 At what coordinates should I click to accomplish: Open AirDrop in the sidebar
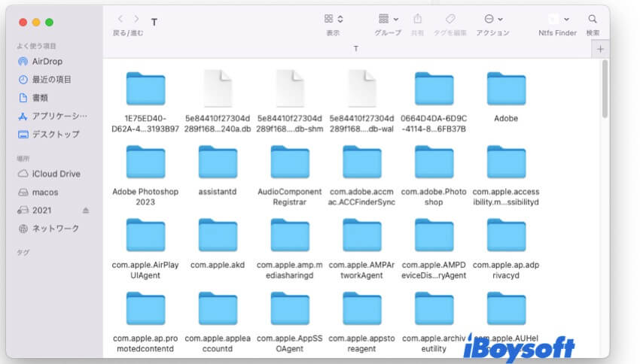pos(46,62)
